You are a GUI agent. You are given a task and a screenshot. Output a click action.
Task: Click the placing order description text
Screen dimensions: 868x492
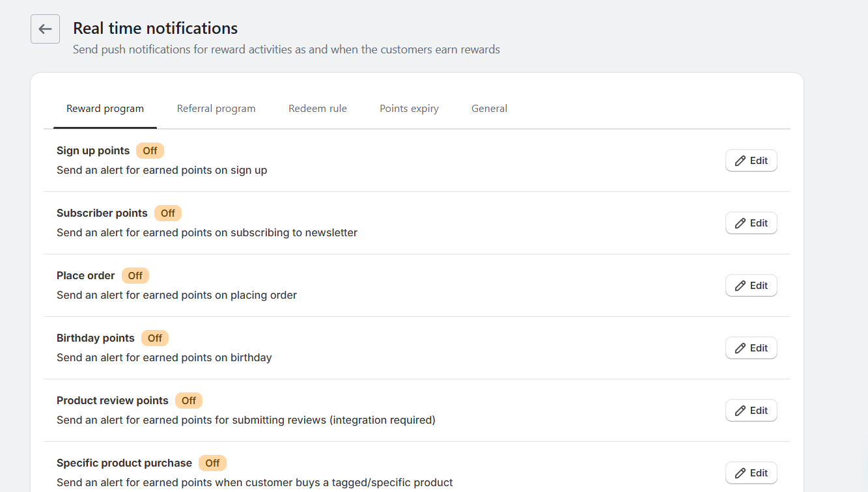click(176, 295)
